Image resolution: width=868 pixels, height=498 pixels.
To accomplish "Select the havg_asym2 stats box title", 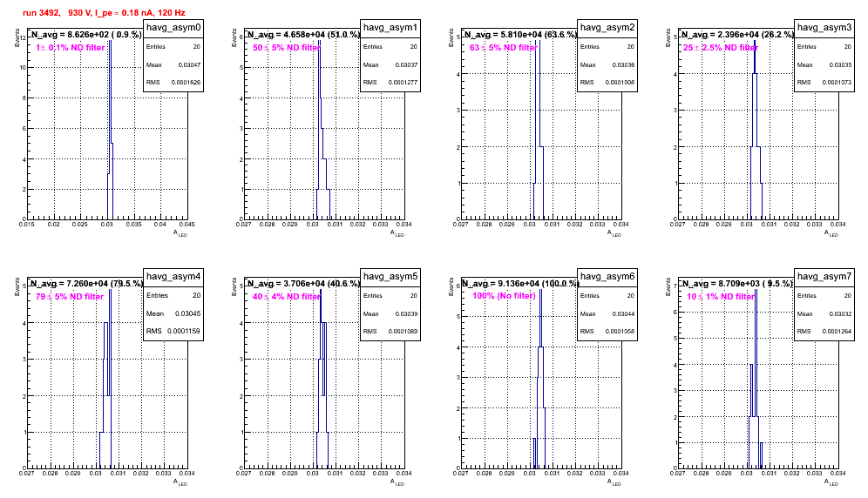I will tap(607, 28).
